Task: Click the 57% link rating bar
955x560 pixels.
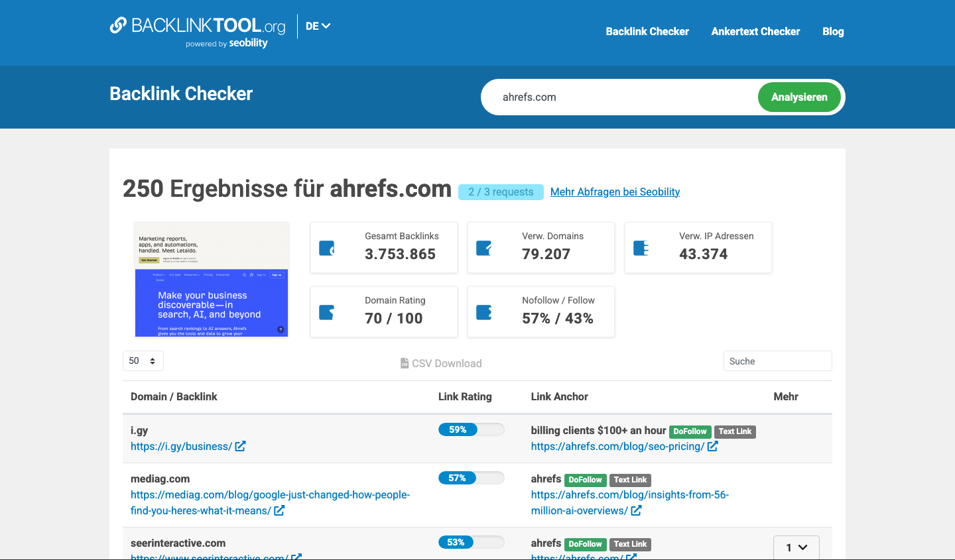Action: pos(472,478)
